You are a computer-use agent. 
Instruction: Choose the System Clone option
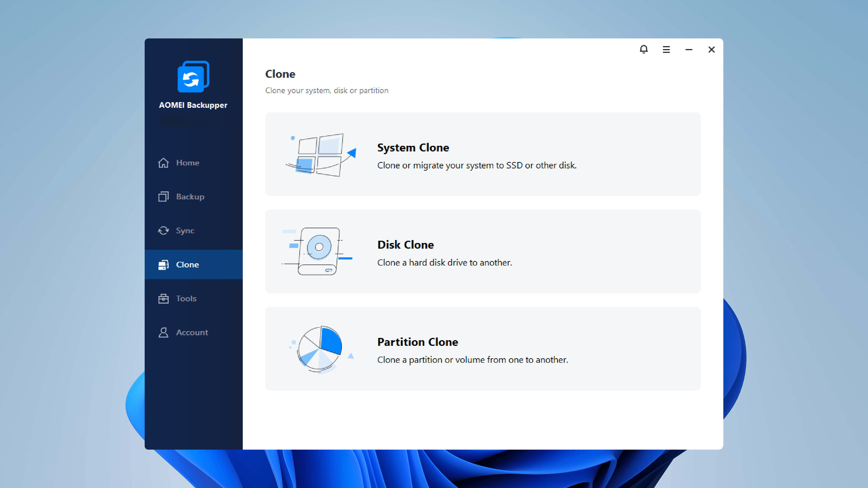point(413,148)
